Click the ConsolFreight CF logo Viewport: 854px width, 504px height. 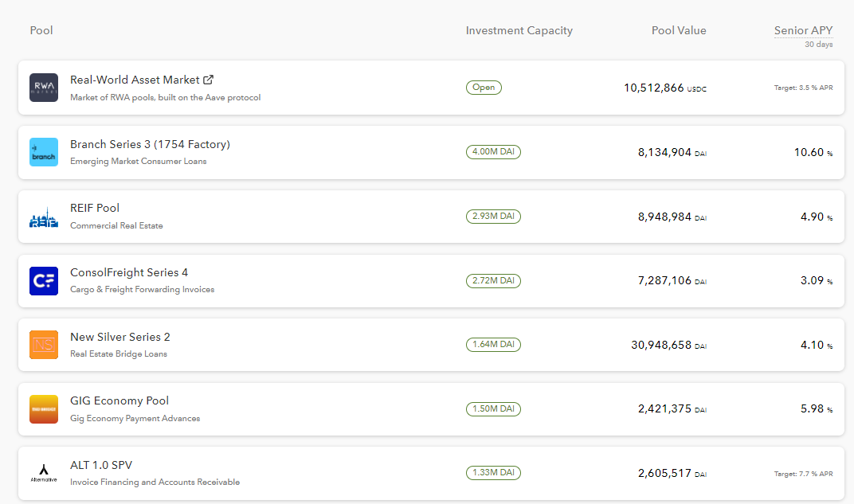pos(44,281)
